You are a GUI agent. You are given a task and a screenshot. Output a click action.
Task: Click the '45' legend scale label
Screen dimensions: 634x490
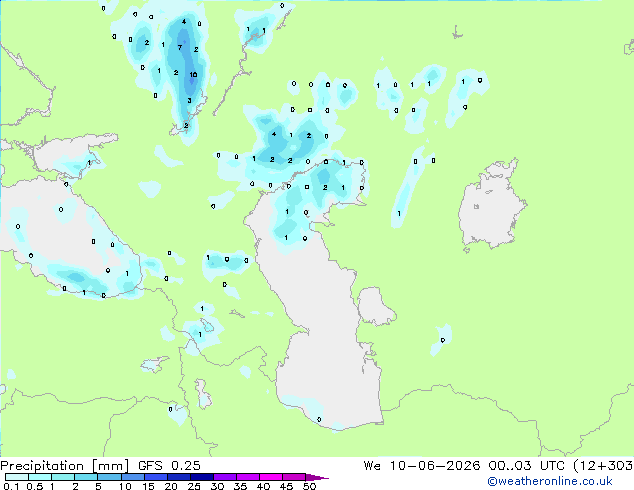tap(286, 486)
